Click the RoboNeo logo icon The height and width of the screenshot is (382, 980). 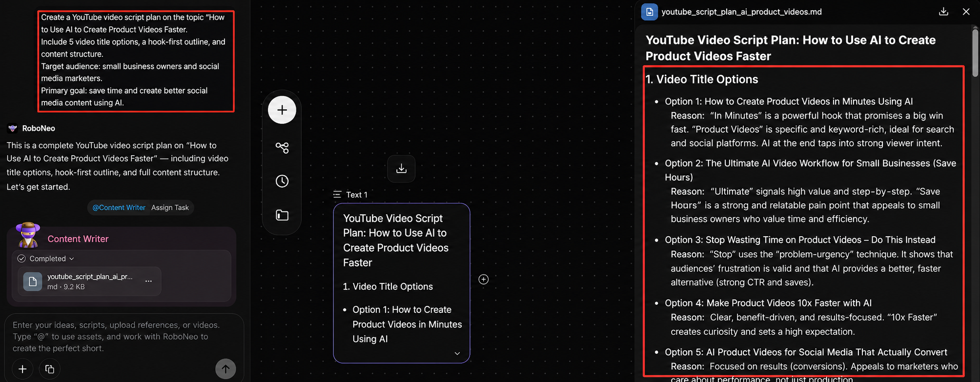13,128
